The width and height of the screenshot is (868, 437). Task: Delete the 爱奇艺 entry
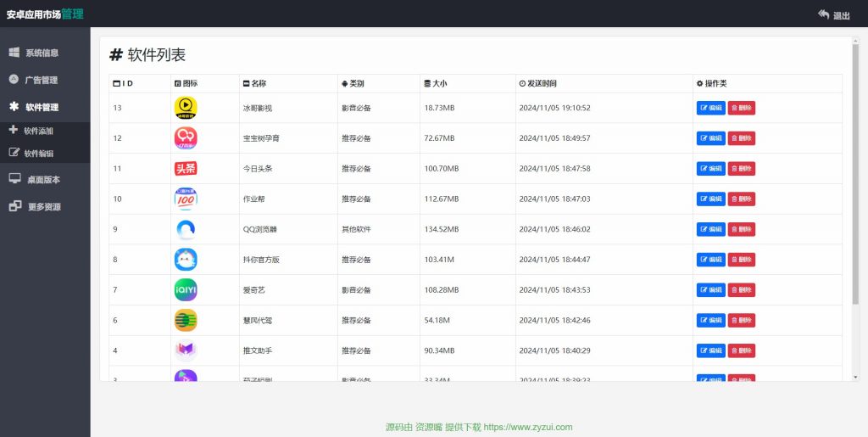741,290
